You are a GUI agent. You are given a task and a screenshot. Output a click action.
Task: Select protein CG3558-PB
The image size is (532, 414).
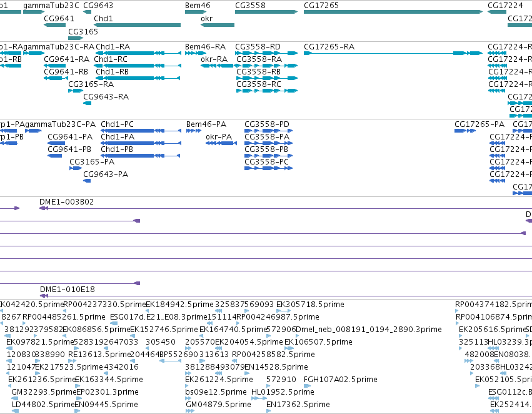click(269, 156)
